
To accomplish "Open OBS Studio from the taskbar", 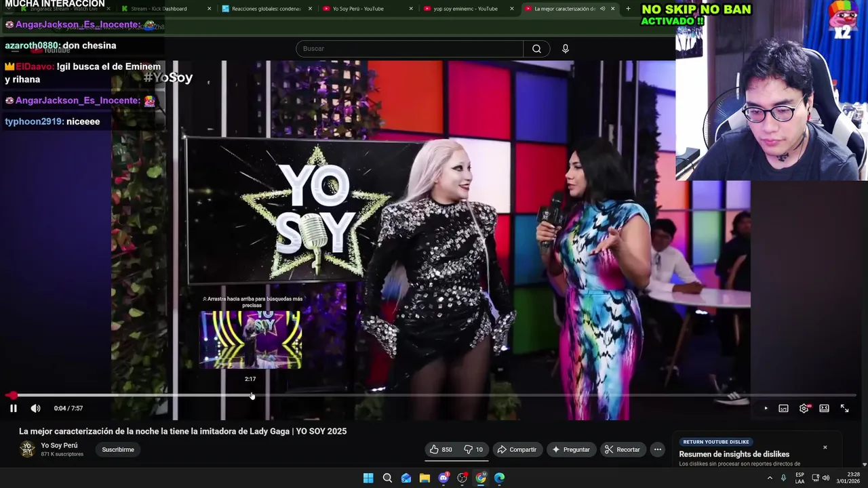I will [462, 478].
